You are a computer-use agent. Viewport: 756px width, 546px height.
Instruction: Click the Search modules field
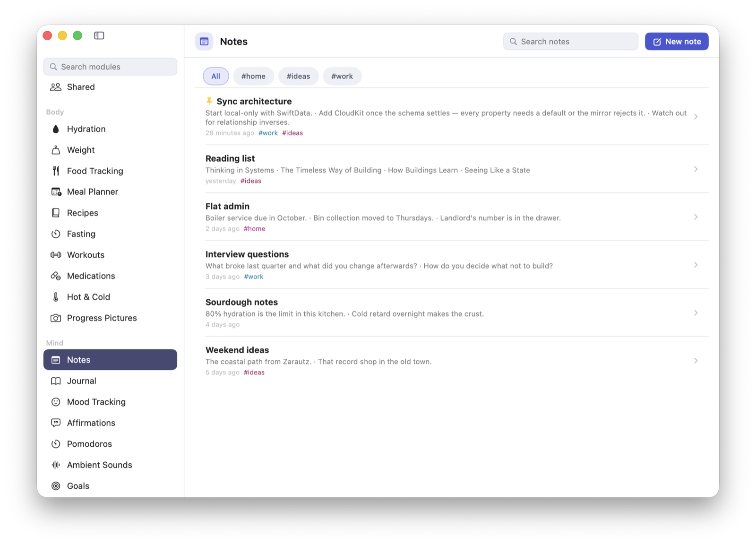point(110,67)
